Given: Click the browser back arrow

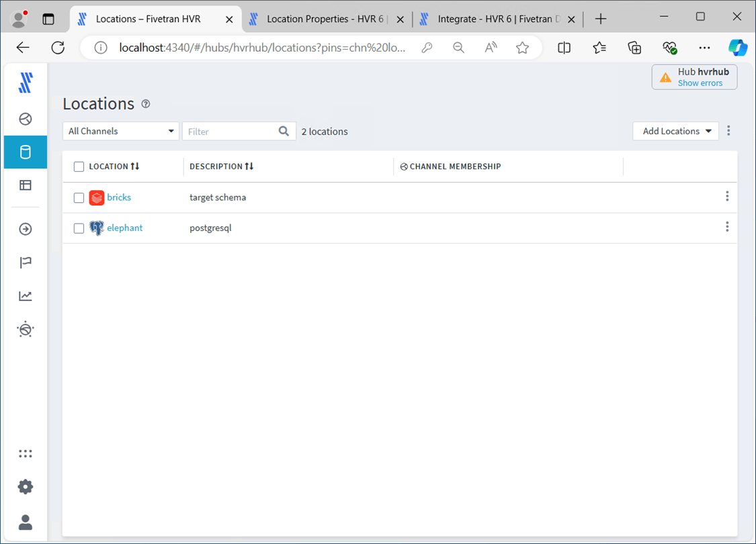Looking at the screenshot, I should coord(23,48).
